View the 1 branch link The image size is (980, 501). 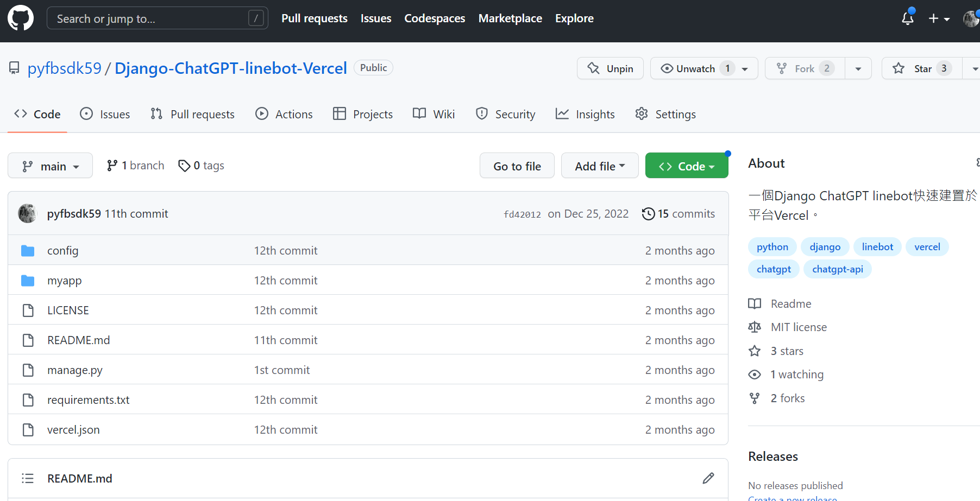[136, 166]
